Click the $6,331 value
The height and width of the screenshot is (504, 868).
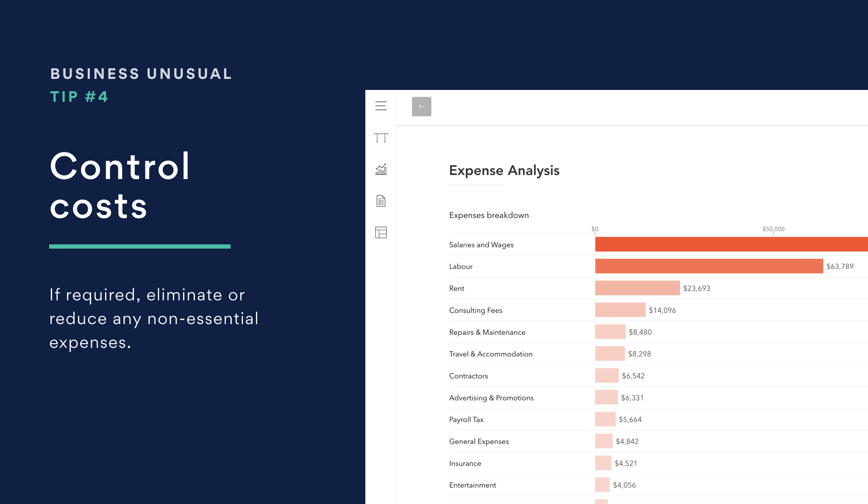(x=632, y=398)
